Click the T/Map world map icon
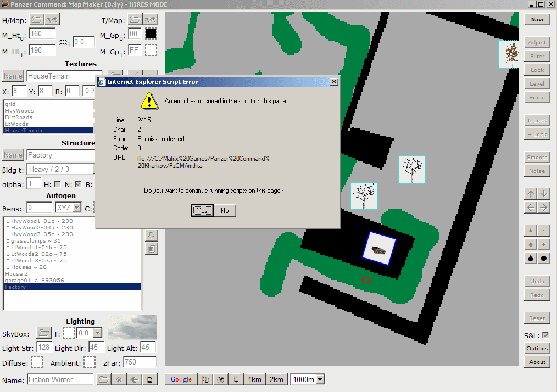This screenshot has width=557, height=392. (151, 20)
